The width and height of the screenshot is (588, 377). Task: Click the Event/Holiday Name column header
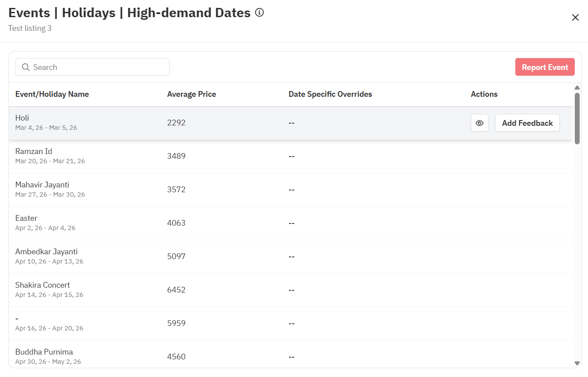(52, 94)
